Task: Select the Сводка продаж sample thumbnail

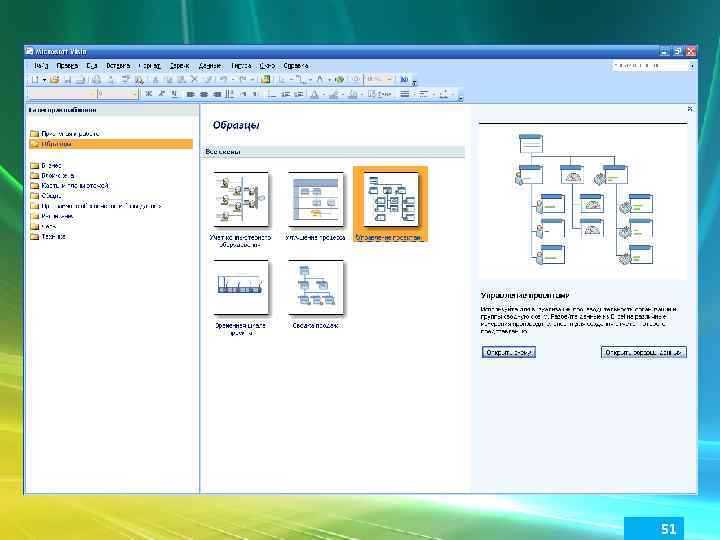Action: [x=315, y=288]
